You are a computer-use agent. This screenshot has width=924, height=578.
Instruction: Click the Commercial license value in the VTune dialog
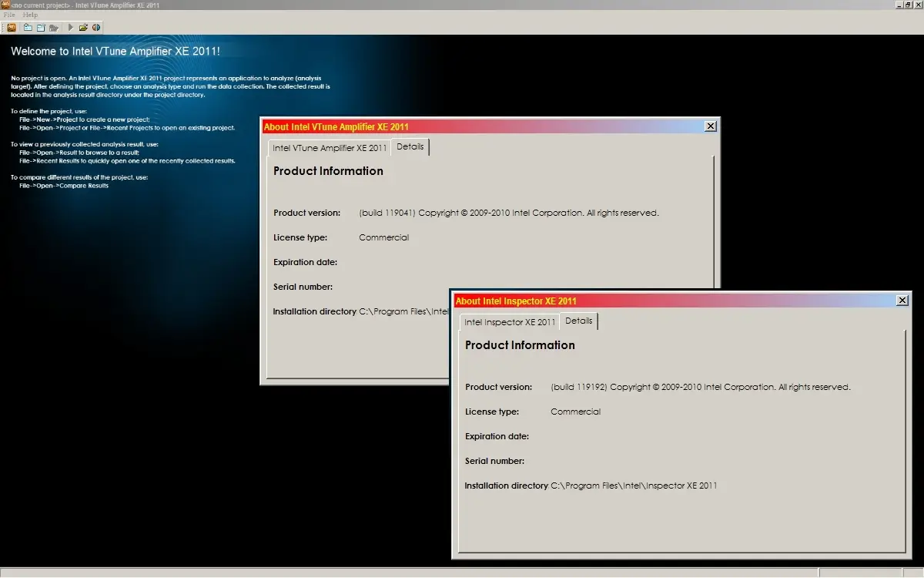coord(383,237)
